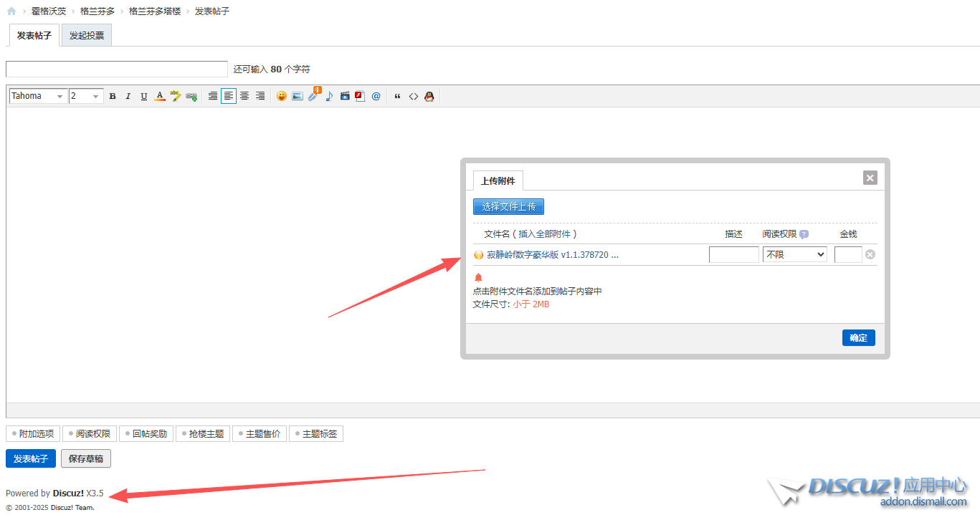Click the 选择文件上传 button
The image size is (980, 520).
[508, 206]
